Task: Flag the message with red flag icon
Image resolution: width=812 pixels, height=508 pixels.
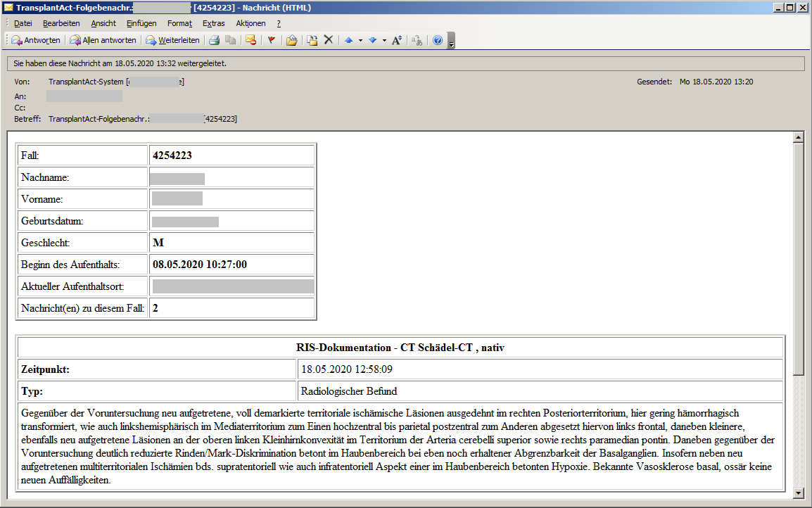Action: 271,40
